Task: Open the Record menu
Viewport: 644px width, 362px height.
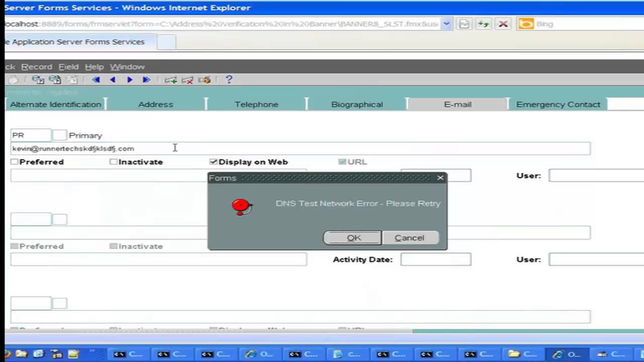Action: [36, 66]
